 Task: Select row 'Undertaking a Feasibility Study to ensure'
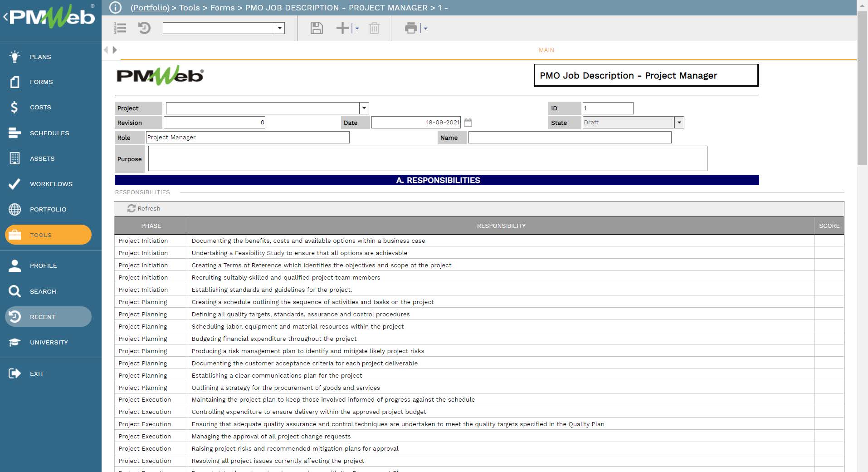point(479,253)
